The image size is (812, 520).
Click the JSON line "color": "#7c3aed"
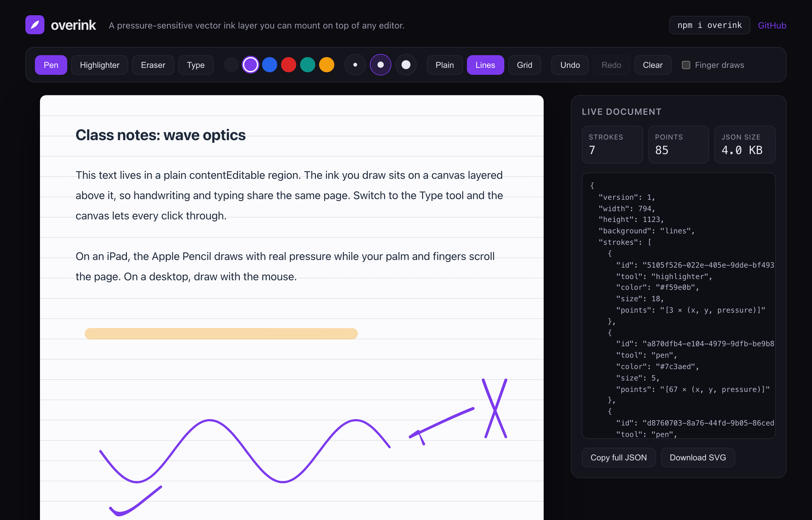657,367
